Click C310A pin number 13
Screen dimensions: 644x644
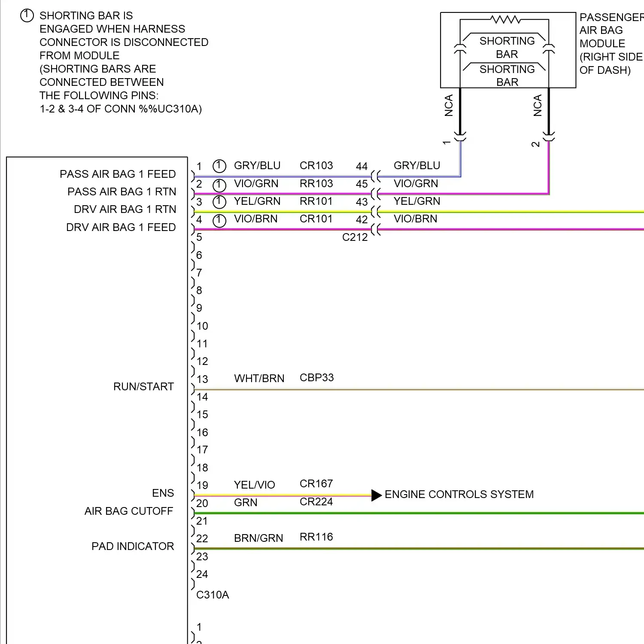[202, 379]
